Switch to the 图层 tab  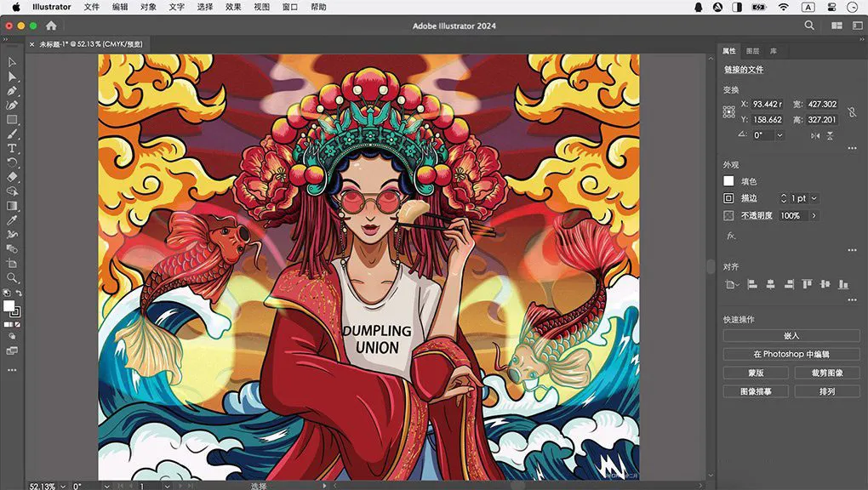pos(752,51)
